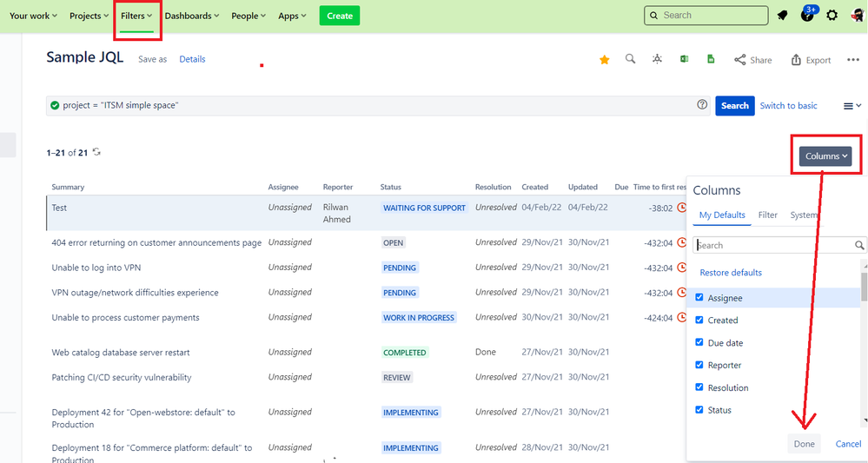Expand the Export dropdown

[811, 60]
